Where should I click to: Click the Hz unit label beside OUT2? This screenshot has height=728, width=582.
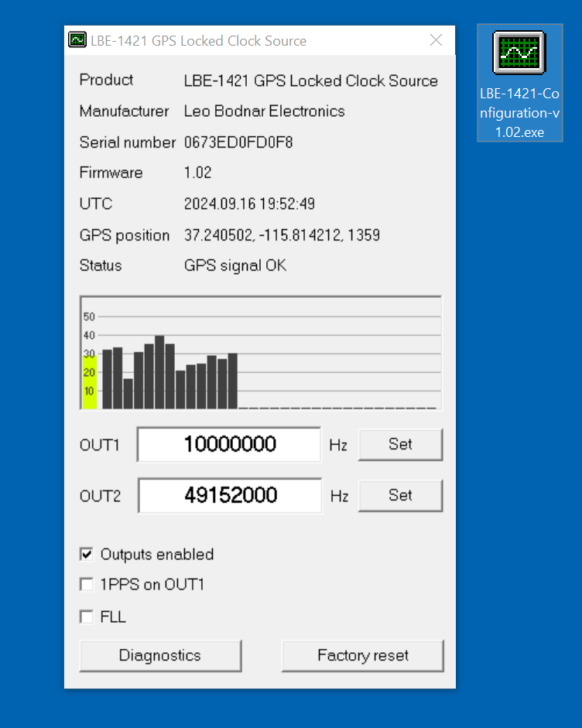[x=339, y=497]
